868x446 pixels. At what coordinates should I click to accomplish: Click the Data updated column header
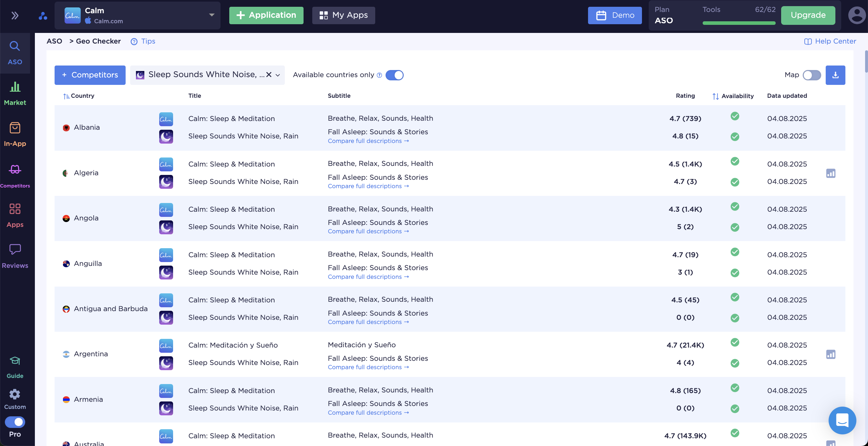click(787, 96)
